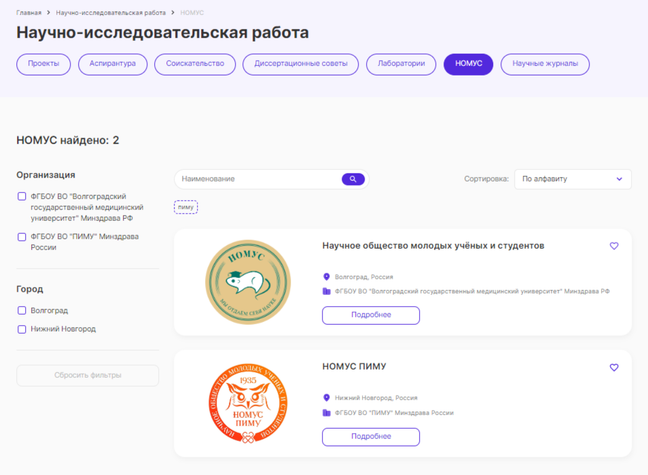Click building icon next to Волгоградский медицинский университет
648x475 pixels.
[x=326, y=291]
